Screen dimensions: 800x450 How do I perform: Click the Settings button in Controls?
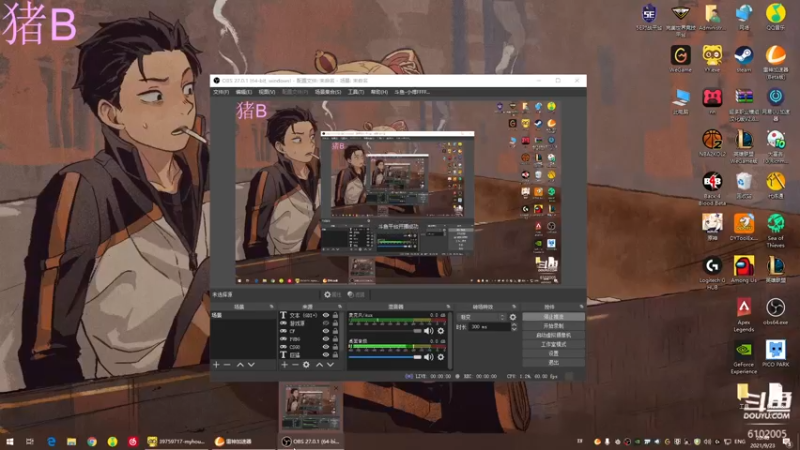pos(554,354)
